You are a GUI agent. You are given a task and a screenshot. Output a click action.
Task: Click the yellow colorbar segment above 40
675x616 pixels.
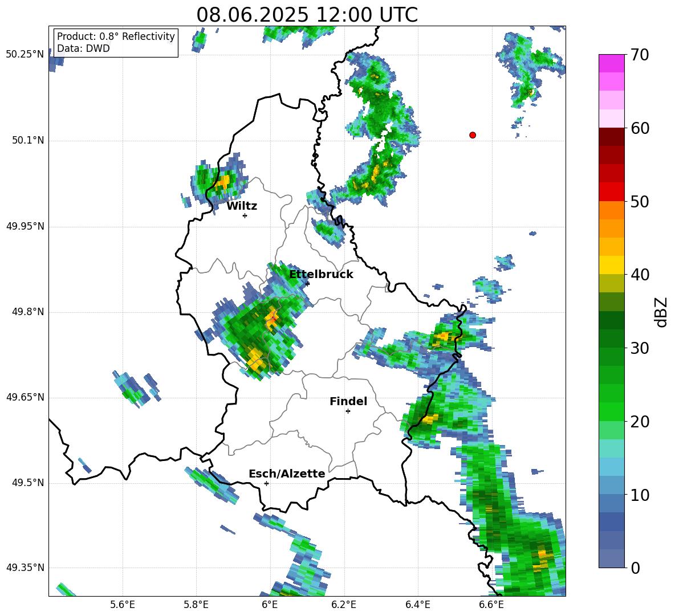coord(611,265)
